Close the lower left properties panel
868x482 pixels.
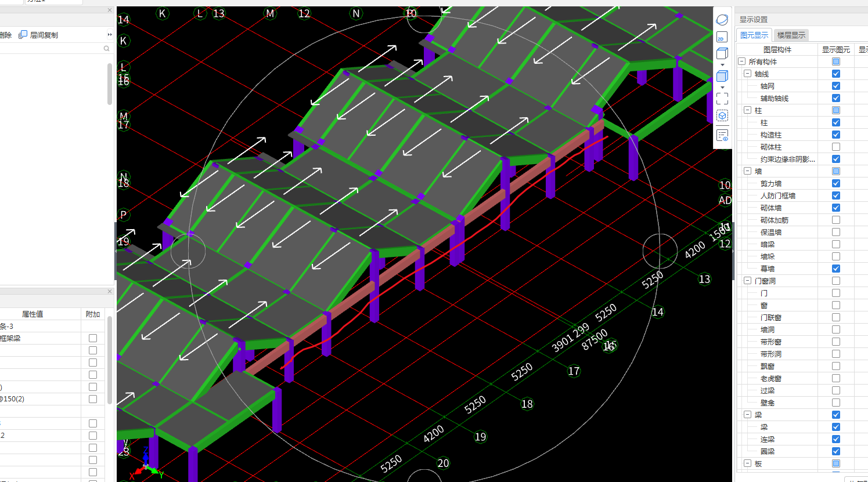click(110, 291)
